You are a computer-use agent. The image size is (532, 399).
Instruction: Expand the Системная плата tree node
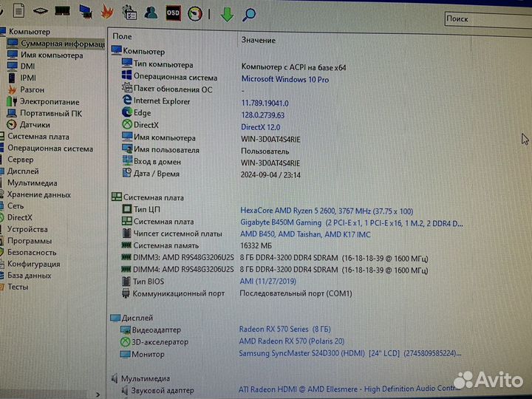coord(38,137)
